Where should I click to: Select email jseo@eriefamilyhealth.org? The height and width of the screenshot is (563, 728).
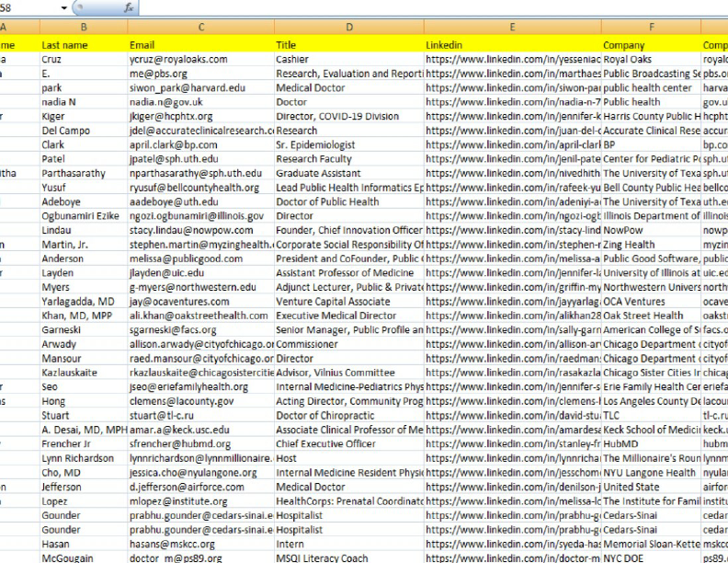pos(201,387)
